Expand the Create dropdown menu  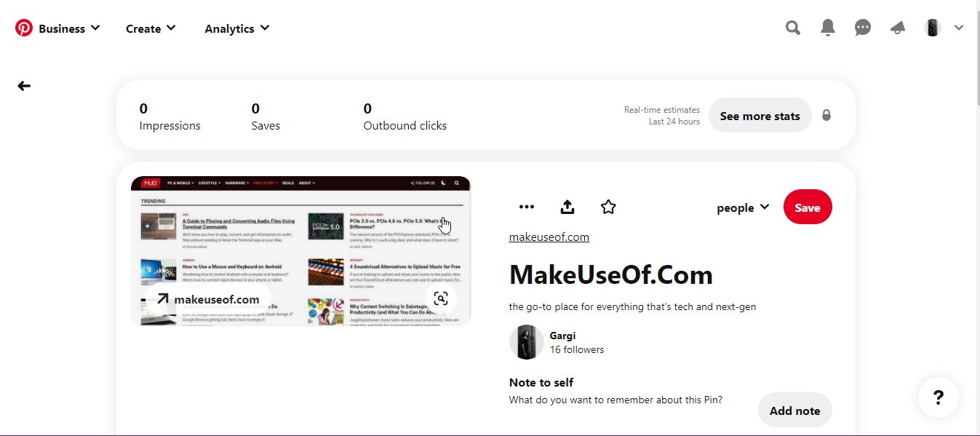[151, 28]
